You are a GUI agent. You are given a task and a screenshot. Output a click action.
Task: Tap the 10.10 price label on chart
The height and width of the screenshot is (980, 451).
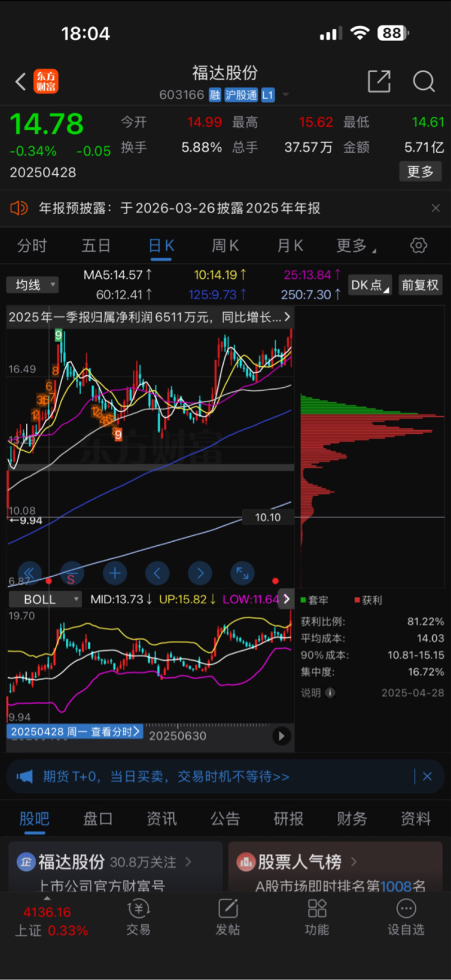point(268,518)
